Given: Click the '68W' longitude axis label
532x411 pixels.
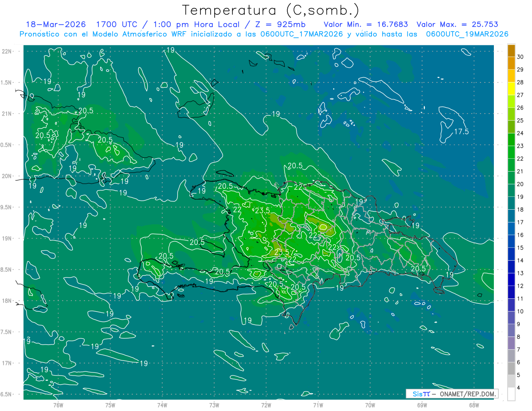Looking at the screenshot, I should 474,405.
